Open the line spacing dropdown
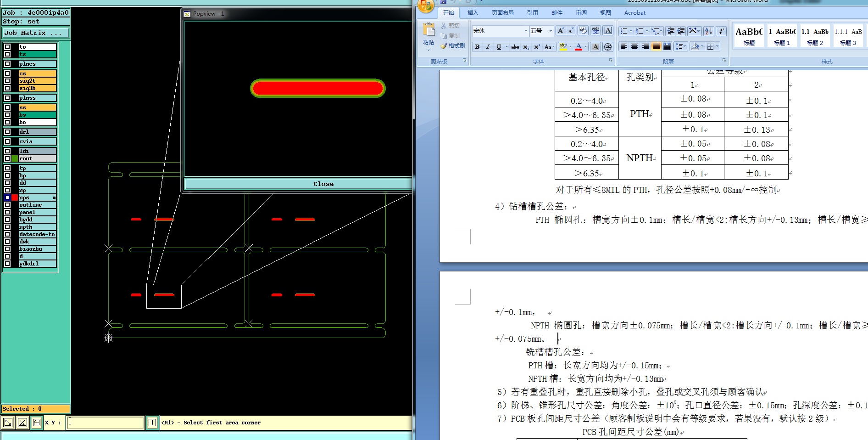Screen dimensions: 868x440 (x=681, y=46)
